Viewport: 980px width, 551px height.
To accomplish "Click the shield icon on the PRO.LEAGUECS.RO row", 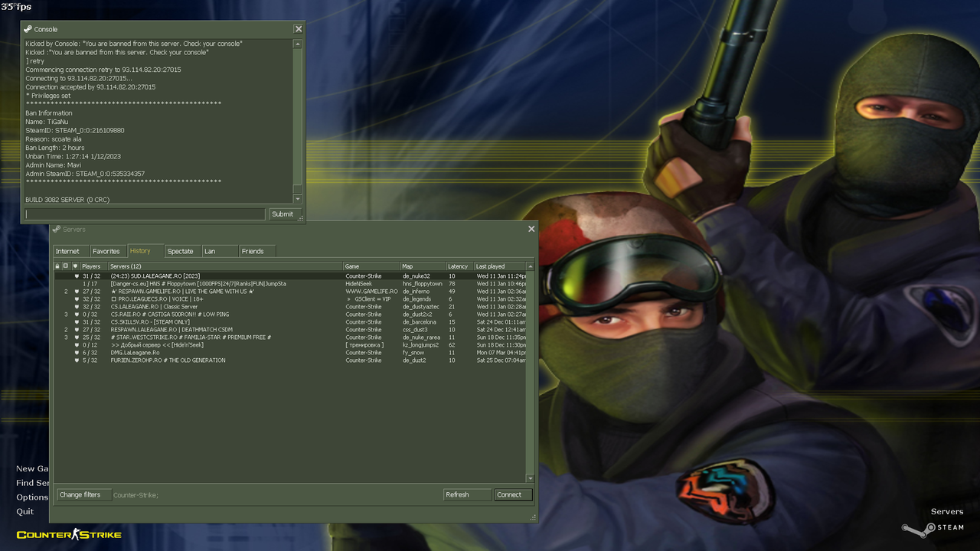I will click(76, 298).
